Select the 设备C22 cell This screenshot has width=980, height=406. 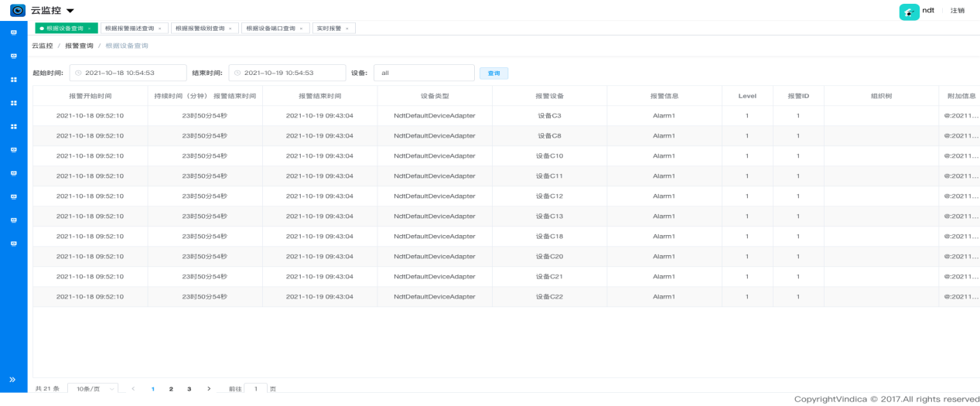click(x=549, y=297)
